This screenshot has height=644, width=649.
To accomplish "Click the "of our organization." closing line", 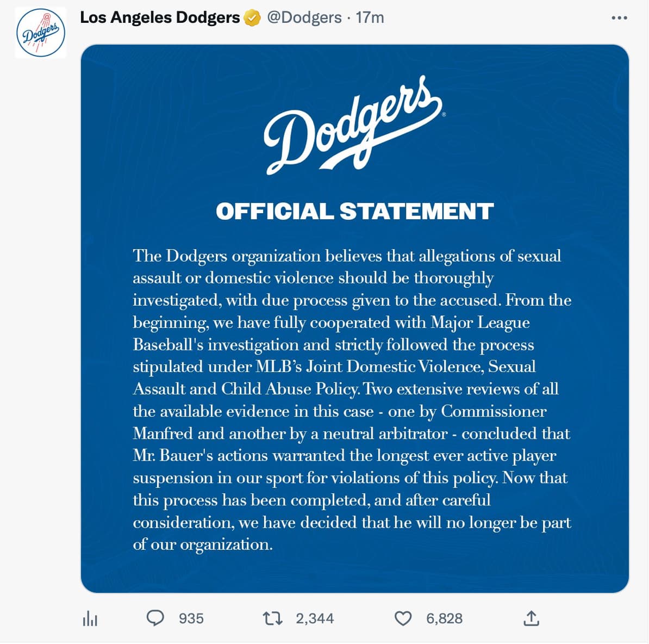I will click(203, 544).
